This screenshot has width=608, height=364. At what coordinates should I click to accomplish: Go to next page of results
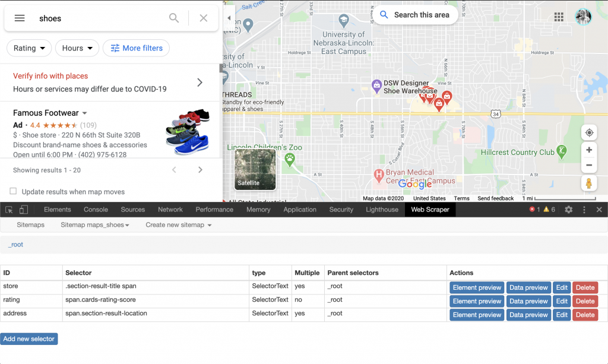pos(200,170)
